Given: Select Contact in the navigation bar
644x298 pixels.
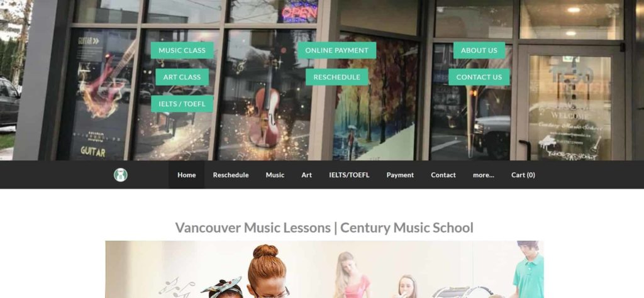Looking at the screenshot, I should (x=443, y=175).
